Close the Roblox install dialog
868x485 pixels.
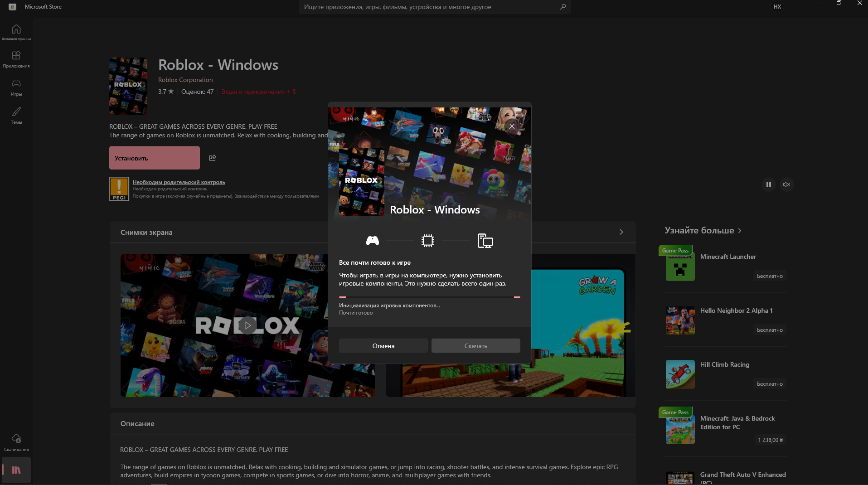[512, 126]
